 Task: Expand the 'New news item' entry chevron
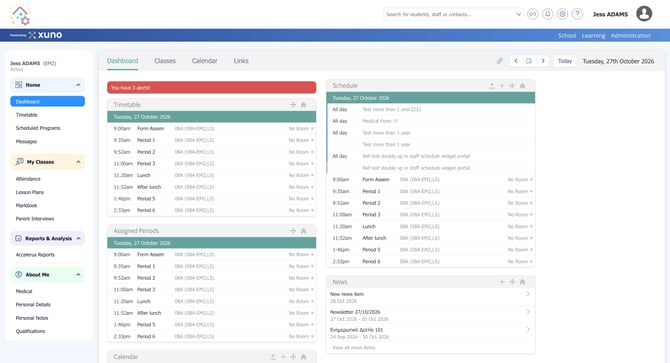pos(528,294)
